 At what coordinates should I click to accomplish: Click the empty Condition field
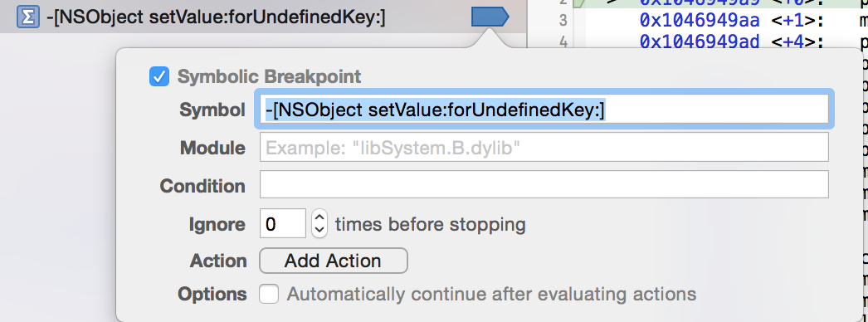(544, 185)
